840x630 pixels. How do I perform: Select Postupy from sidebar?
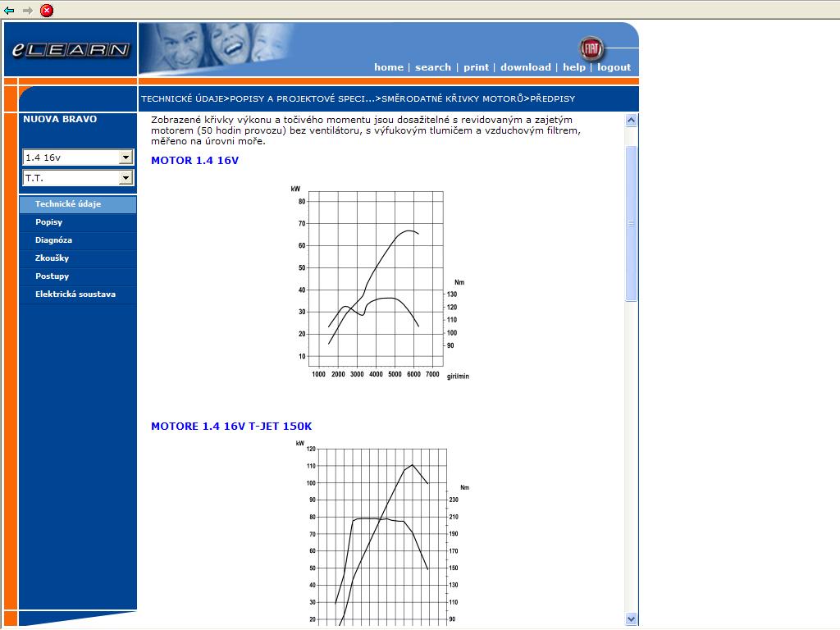[x=52, y=276]
